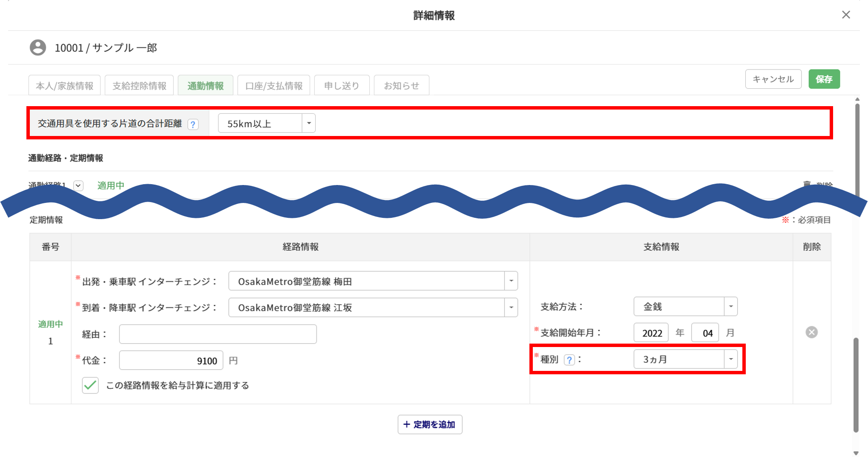Open the 55km以上 distance dropdown
868x457 pixels.
click(309, 124)
